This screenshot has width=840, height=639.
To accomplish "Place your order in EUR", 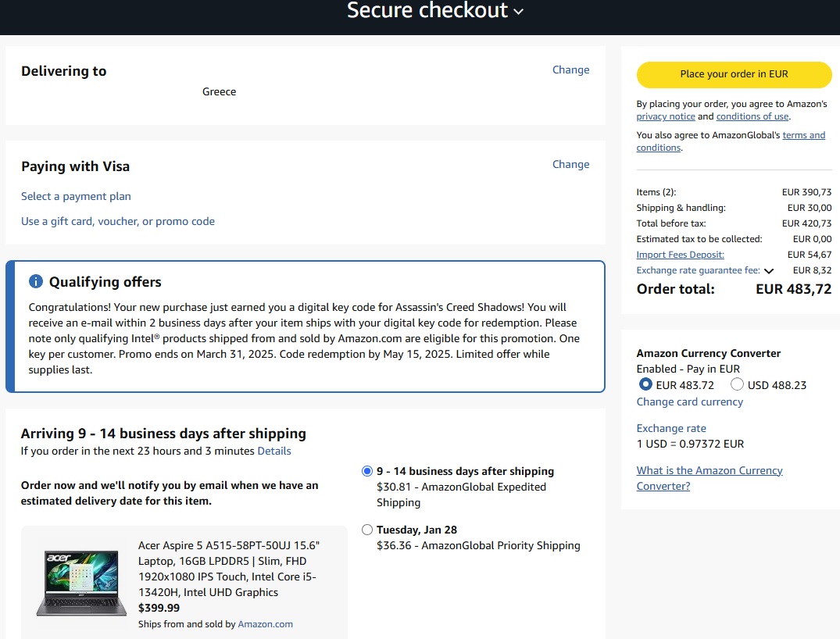I will [734, 74].
